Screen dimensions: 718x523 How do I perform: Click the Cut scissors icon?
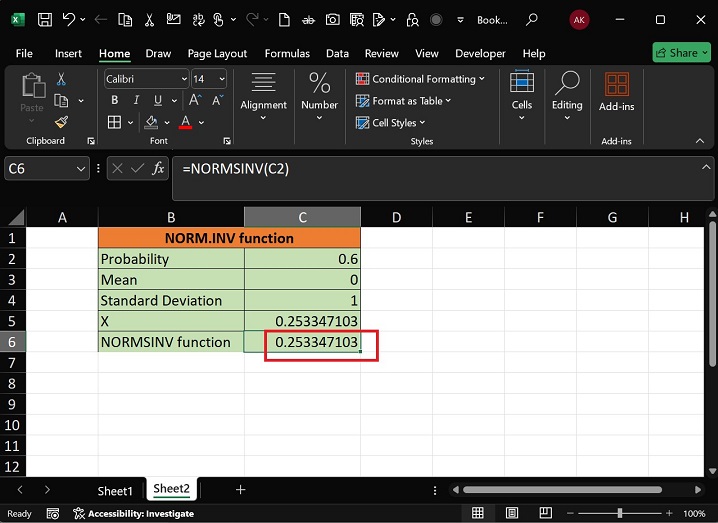[61, 79]
